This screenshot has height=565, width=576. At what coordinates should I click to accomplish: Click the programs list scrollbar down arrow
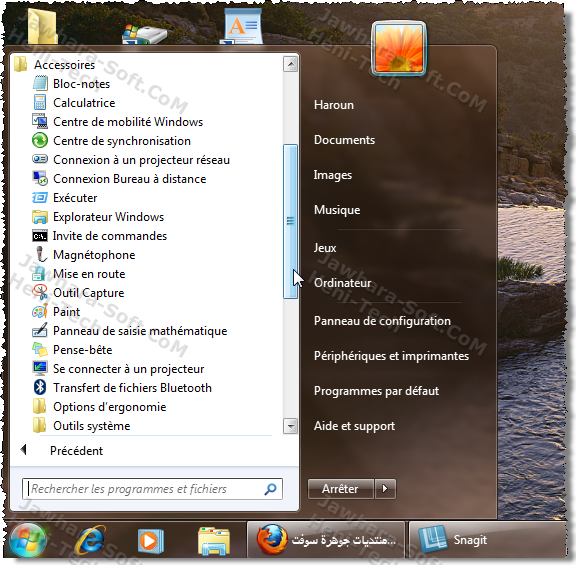[x=291, y=427]
